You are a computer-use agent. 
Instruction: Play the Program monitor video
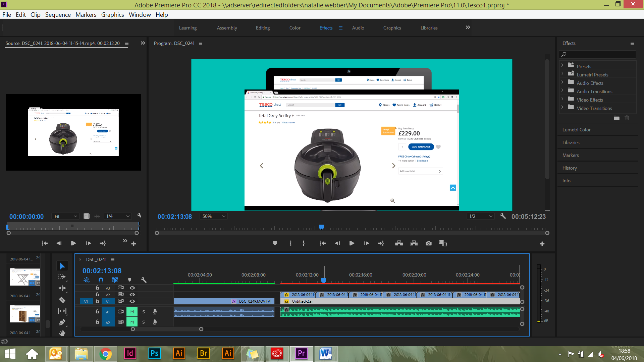352,243
